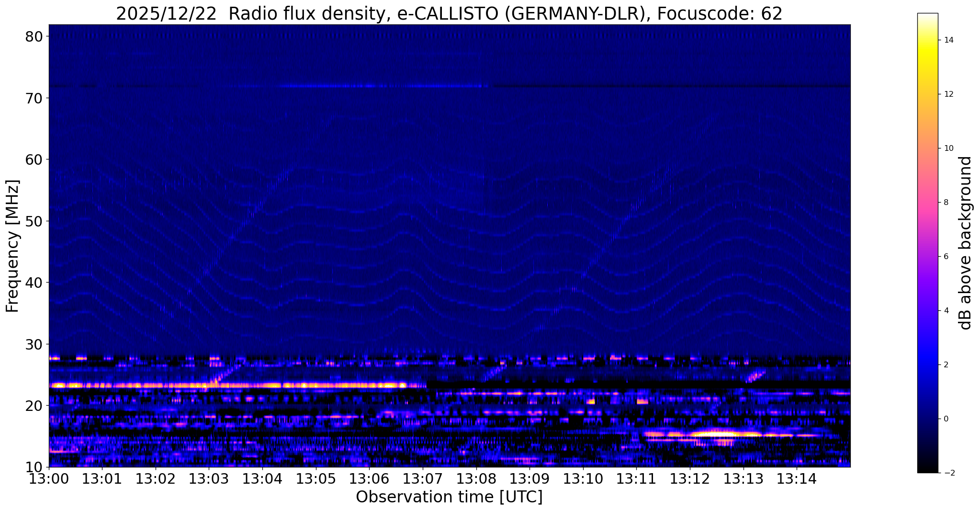The width and height of the screenshot is (980, 511).
Task: Click the 80 MHz frequency tick label
Action: [35, 36]
